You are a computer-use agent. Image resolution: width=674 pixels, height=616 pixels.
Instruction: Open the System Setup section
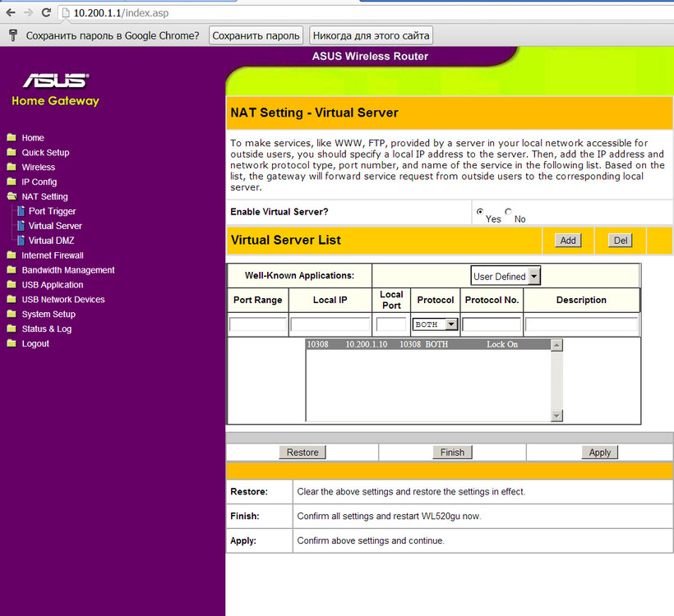coord(51,314)
